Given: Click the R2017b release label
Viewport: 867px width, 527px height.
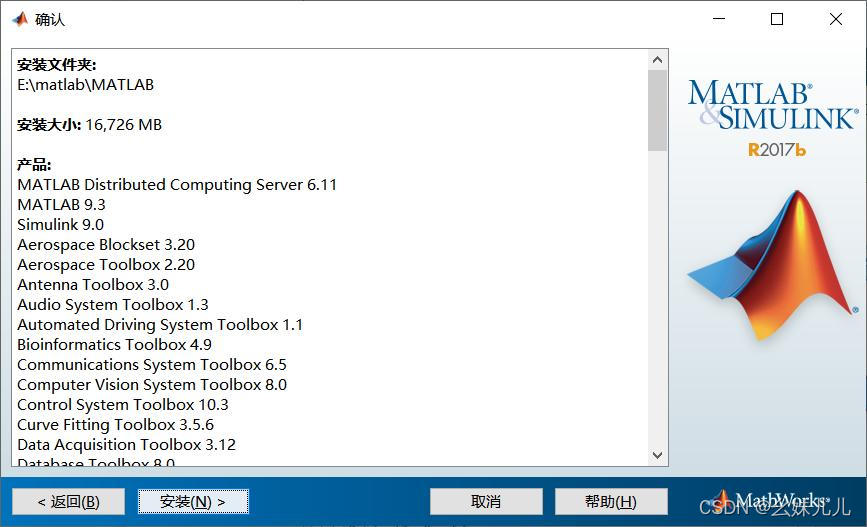Looking at the screenshot, I should (x=777, y=150).
